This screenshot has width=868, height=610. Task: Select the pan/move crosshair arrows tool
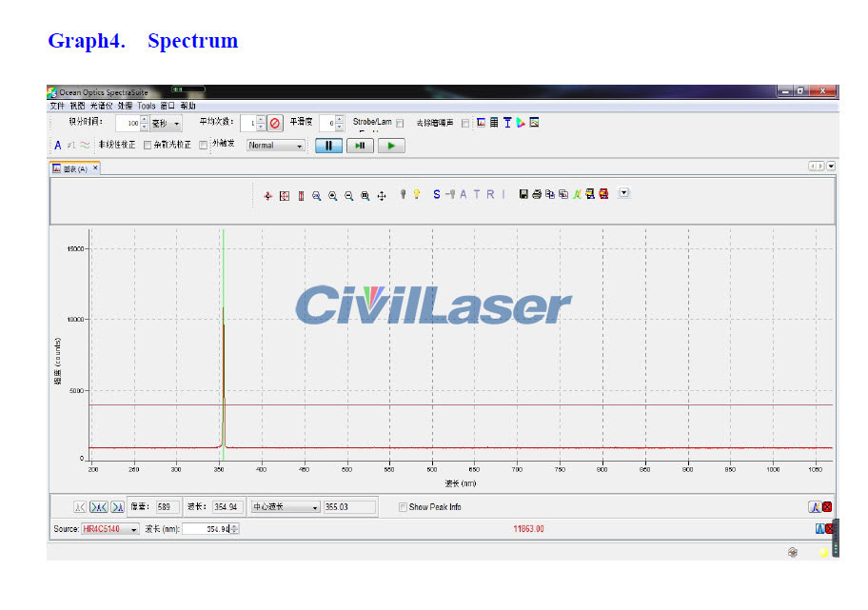(x=382, y=195)
